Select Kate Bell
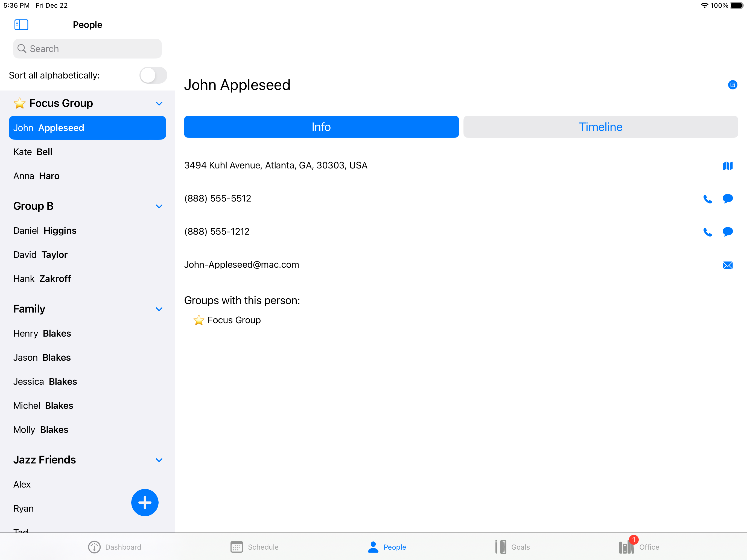The height and width of the screenshot is (560, 747). (87, 152)
